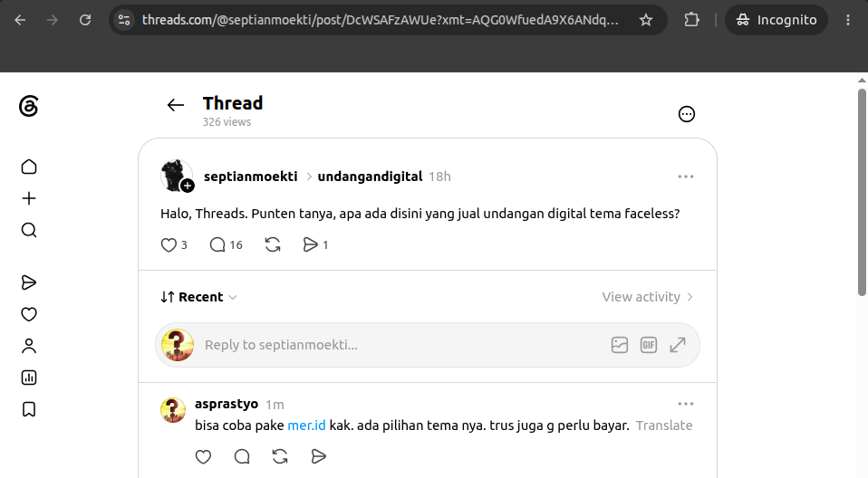Click the 1m reply timestamp

(x=275, y=405)
